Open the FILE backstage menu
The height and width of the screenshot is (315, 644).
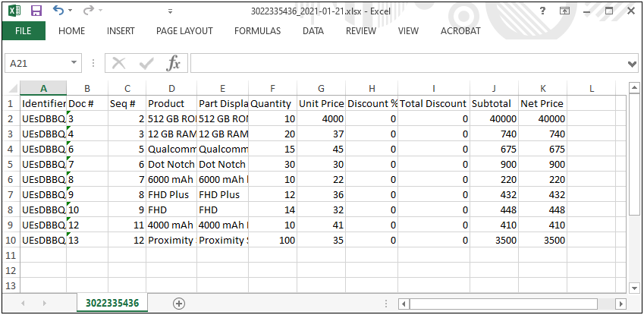click(x=24, y=31)
